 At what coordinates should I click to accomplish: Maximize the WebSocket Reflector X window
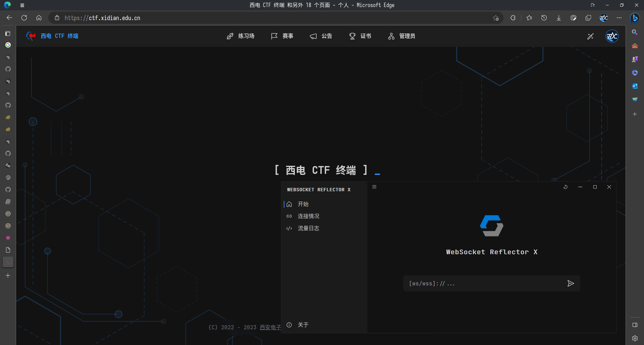[595, 187]
